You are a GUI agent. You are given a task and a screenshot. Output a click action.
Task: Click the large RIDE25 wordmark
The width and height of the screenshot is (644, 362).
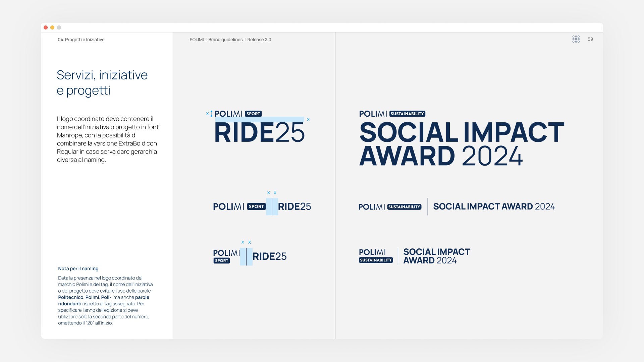pyautogui.click(x=259, y=133)
